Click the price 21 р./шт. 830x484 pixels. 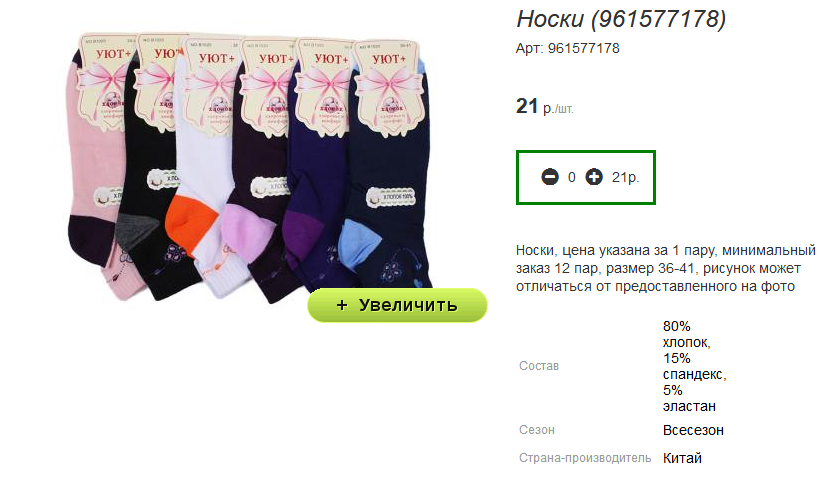tap(545, 106)
